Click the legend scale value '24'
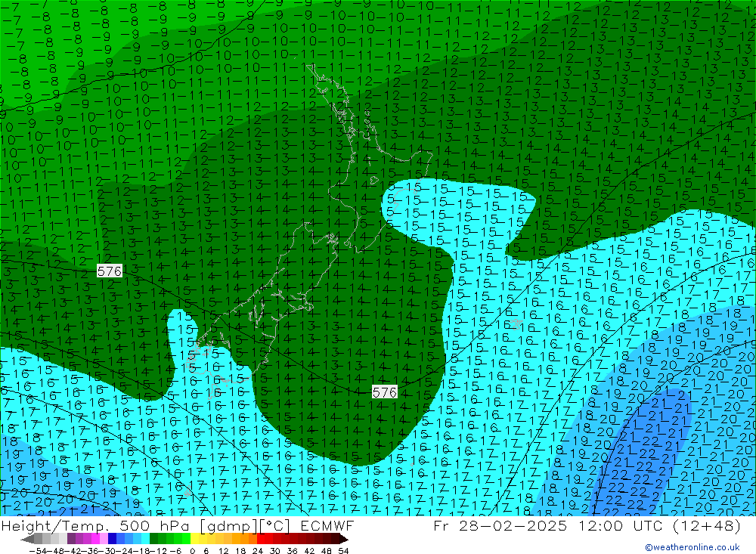This screenshot has width=756, height=554. [258, 551]
